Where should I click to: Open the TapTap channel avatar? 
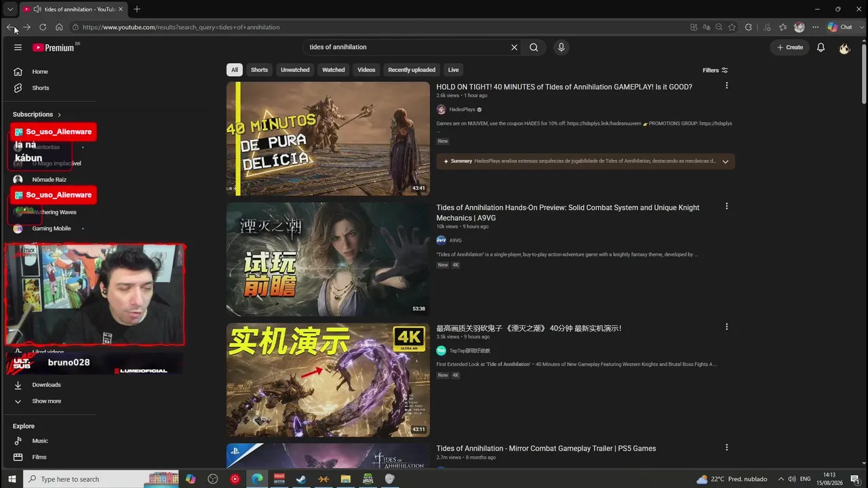point(441,350)
